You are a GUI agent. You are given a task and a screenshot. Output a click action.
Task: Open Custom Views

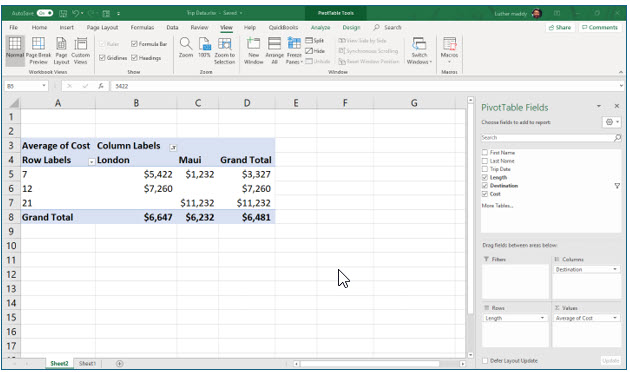point(80,51)
